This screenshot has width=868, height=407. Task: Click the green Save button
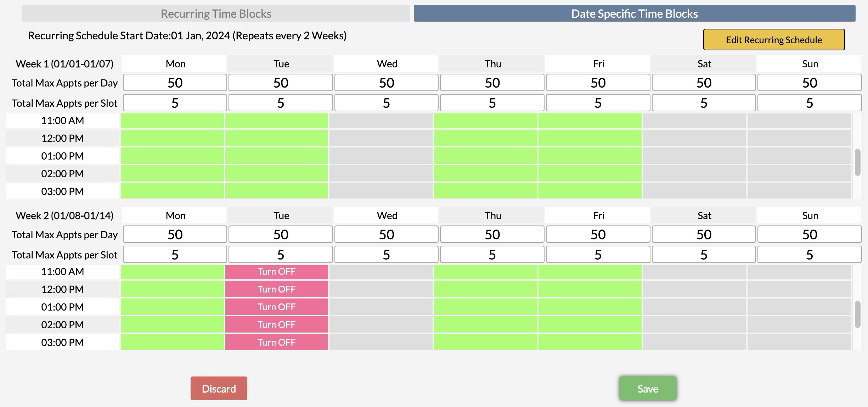647,388
